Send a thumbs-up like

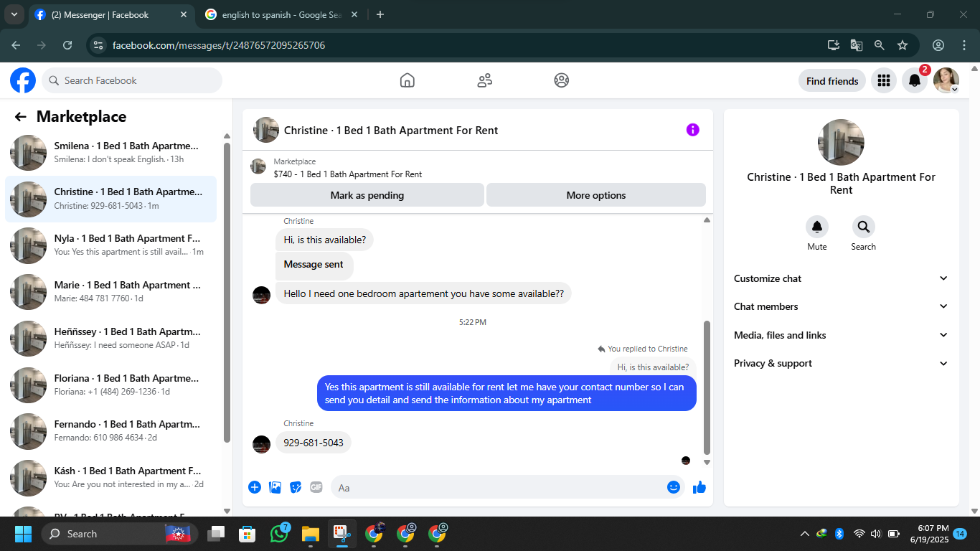coord(699,487)
